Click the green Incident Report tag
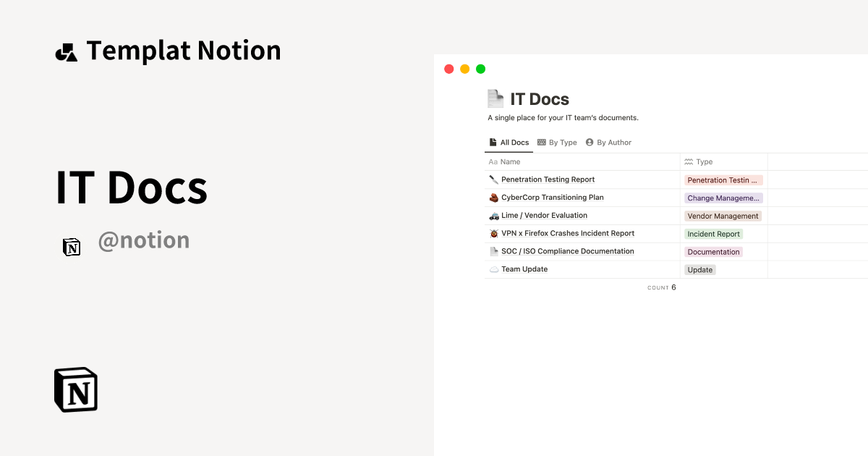 pyautogui.click(x=714, y=233)
